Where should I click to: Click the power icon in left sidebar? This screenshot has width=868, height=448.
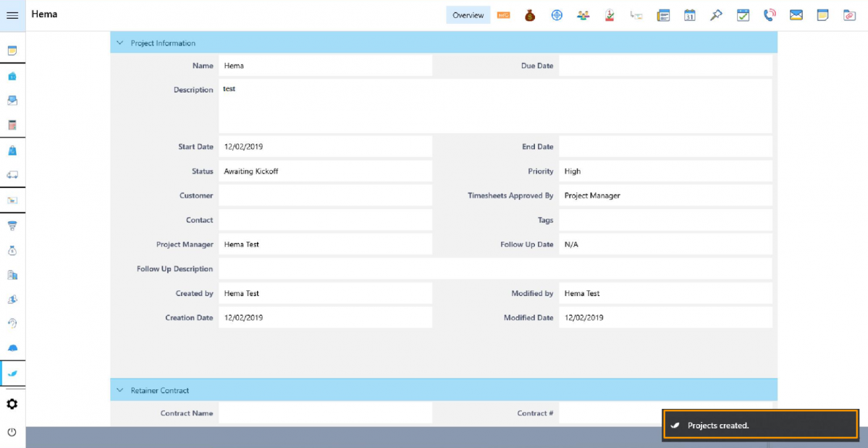tap(12, 432)
